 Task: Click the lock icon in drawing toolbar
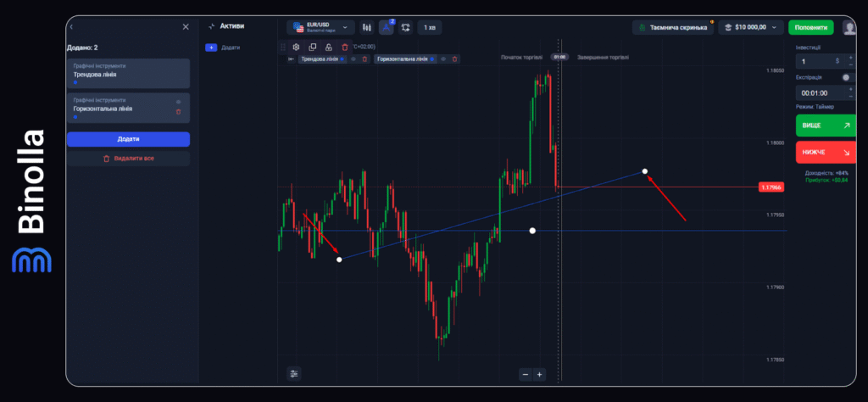328,47
